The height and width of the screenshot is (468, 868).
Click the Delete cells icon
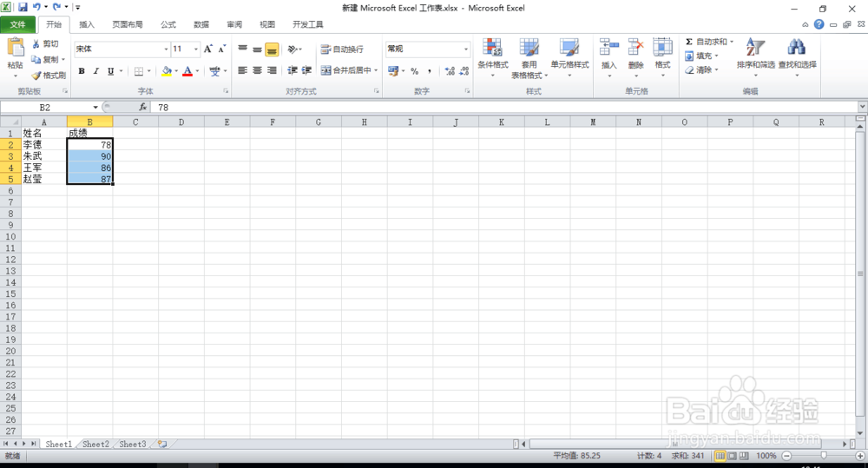coord(635,48)
